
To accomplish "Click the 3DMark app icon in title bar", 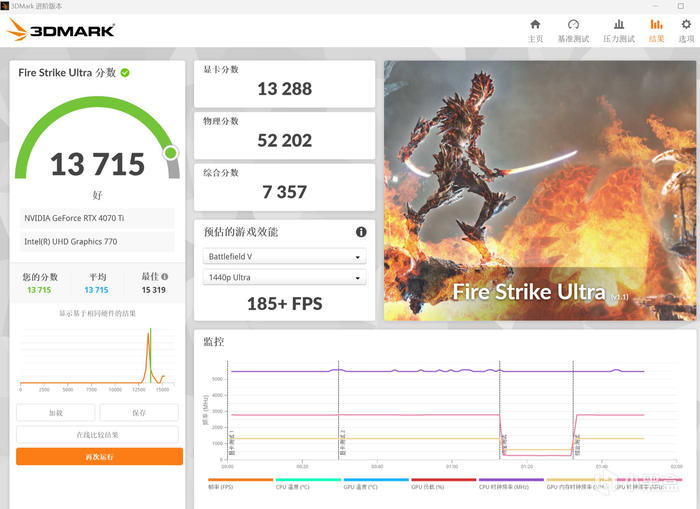I will (x=4, y=6).
